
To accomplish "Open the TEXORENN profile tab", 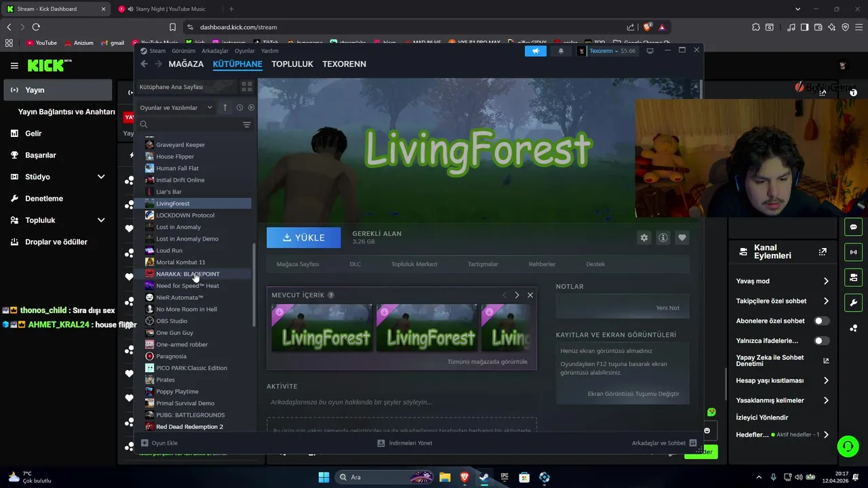I will pos(344,64).
